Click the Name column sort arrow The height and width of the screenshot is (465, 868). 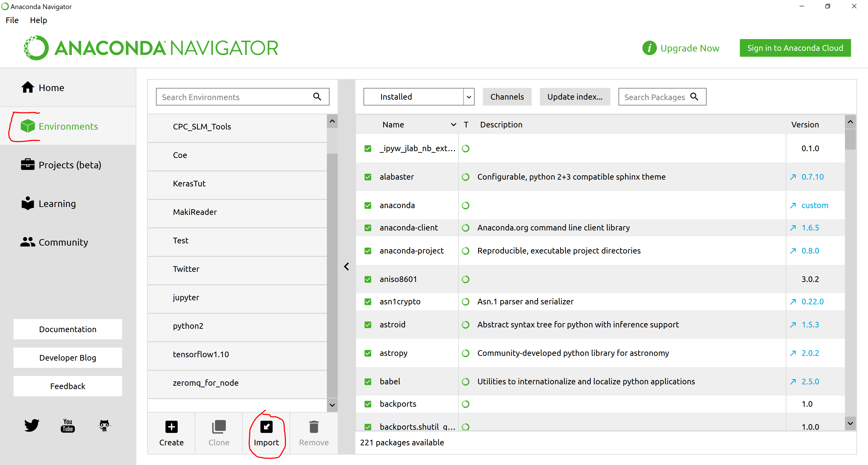pyautogui.click(x=453, y=124)
